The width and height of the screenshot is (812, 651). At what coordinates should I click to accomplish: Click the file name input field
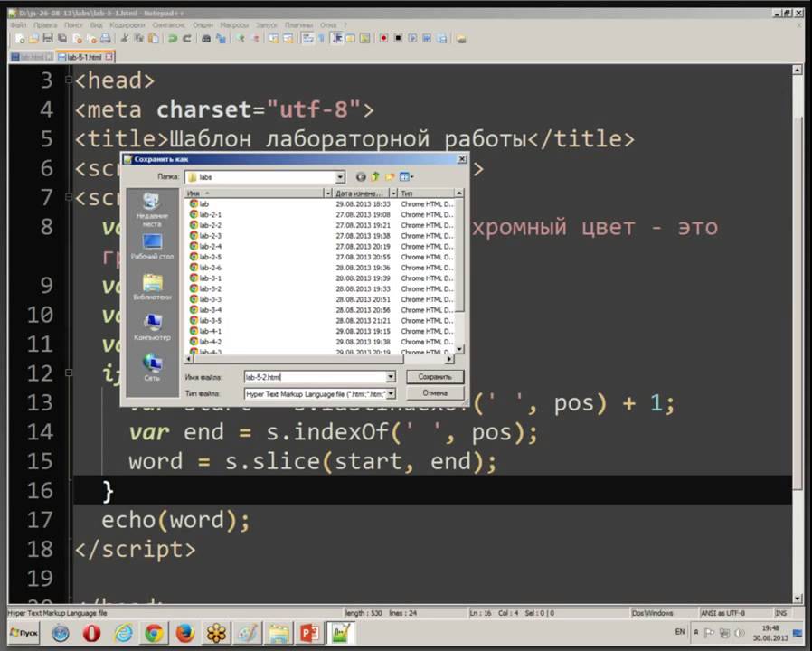[314, 377]
